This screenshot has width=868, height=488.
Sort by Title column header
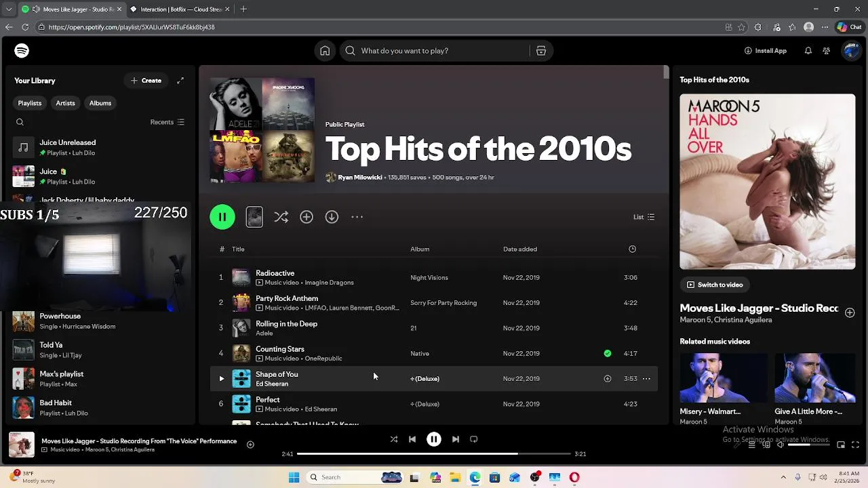[238, 249]
